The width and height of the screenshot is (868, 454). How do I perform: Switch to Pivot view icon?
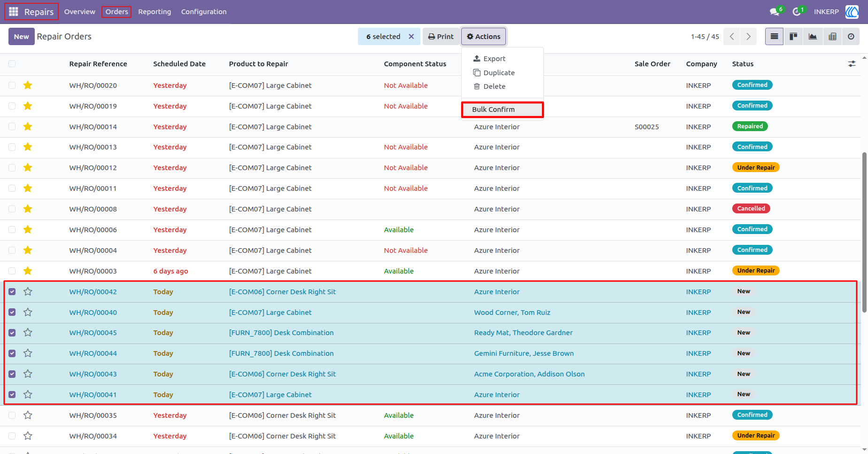click(832, 37)
